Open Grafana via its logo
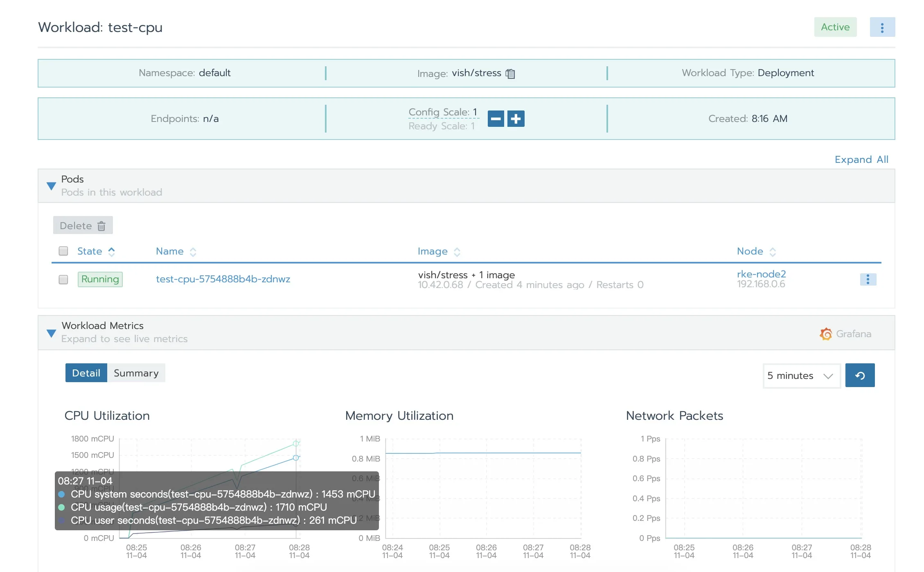Screen dimensions: 924x572 point(826,334)
